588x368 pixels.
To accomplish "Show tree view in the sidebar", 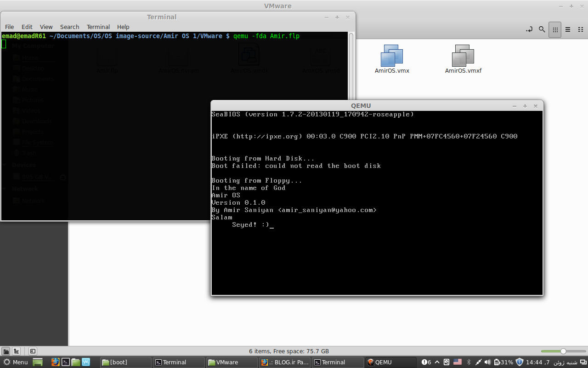I will click(x=16, y=351).
